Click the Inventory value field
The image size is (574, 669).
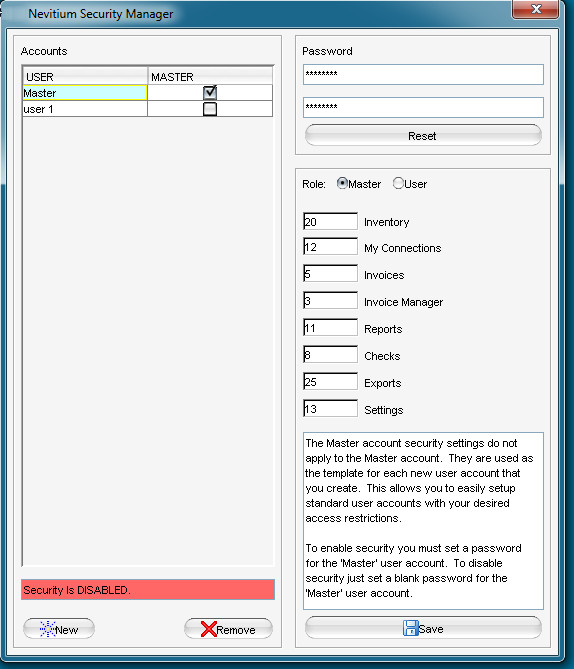(330, 221)
